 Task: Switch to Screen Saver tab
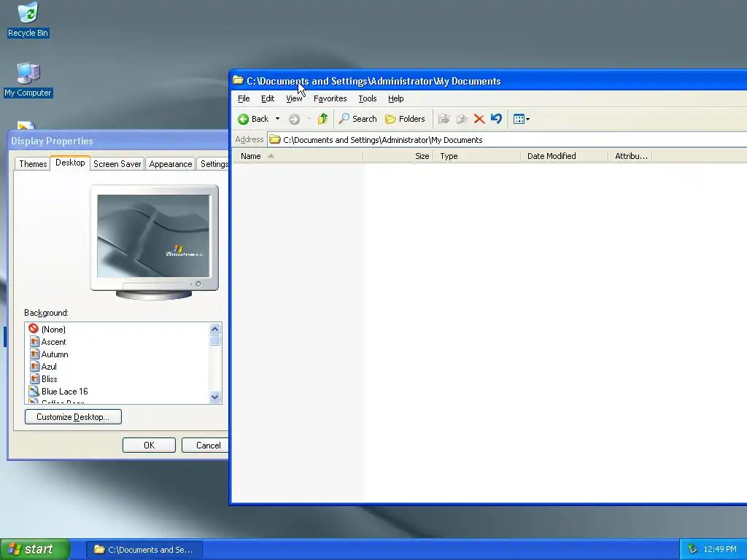click(x=117, y=164)
